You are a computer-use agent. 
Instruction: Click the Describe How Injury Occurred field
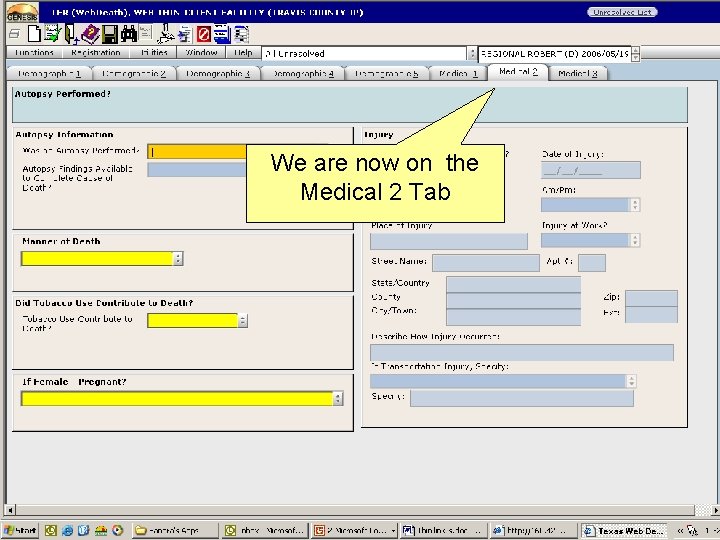(x=522, y=353)
